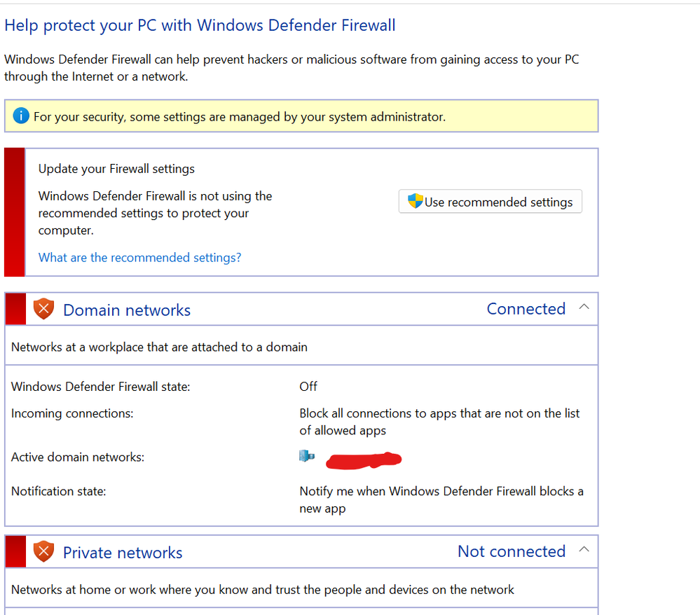Click the yellow system administrator notice text
The image size is (700, 615).
point(239,117)
